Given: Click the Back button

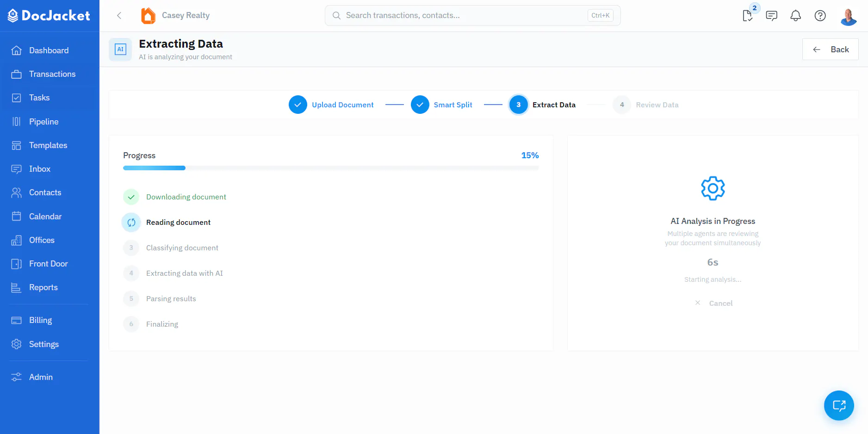Looking at the screenshot, I should tap(831, 50).
